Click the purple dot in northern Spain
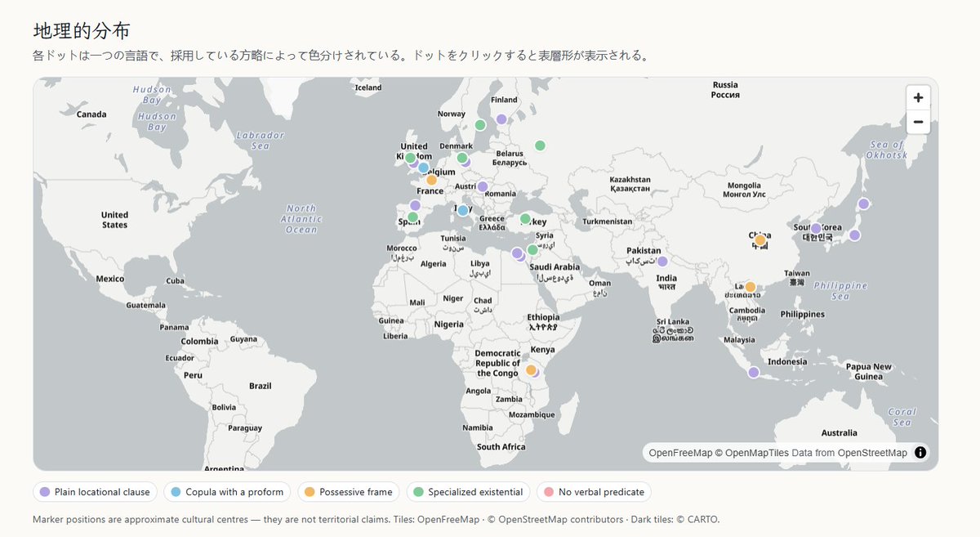Screen dimensions: 980x537 pos(415,205)
